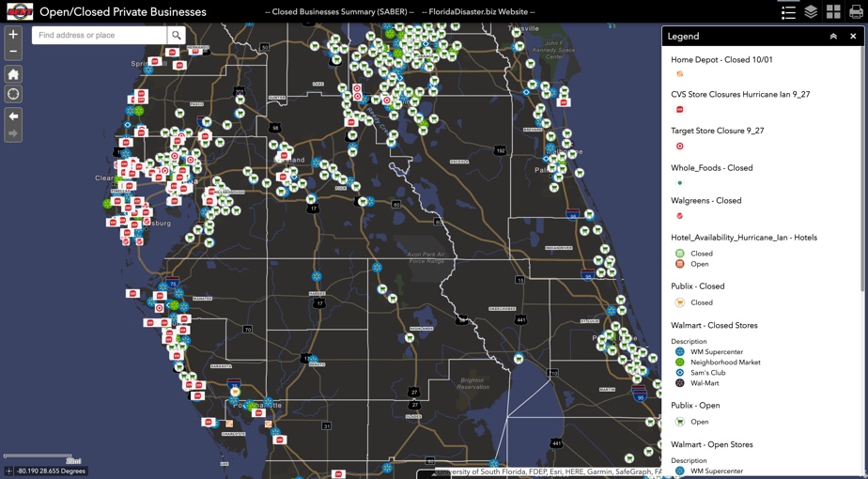Open the Basemap Gallery grid icon

pyautogui.click(x=833, y=11)
